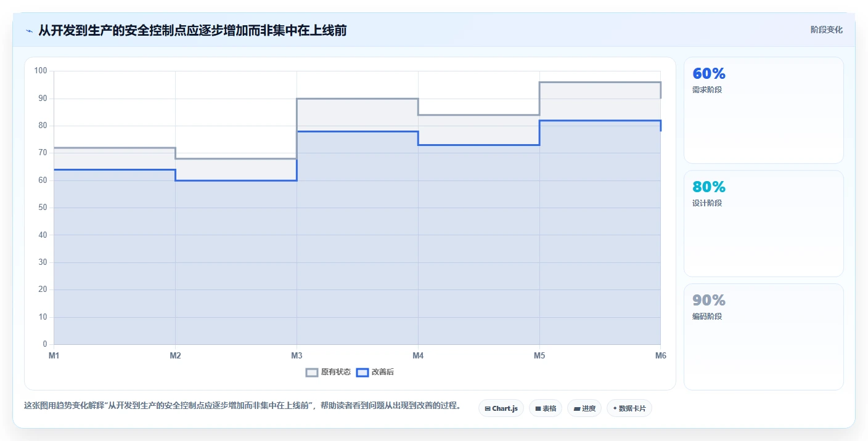Click the M1 axis label
This screenshot has height=441, width=868.
click(54, 355)
